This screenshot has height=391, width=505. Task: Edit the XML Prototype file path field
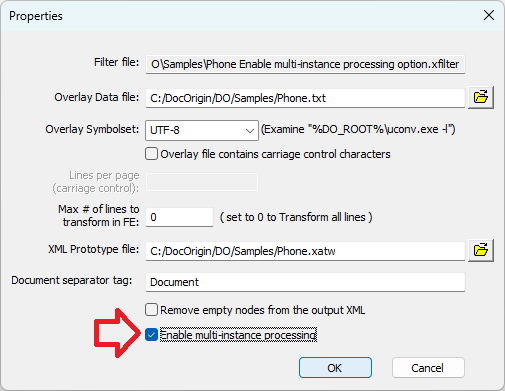click(305, 251)
